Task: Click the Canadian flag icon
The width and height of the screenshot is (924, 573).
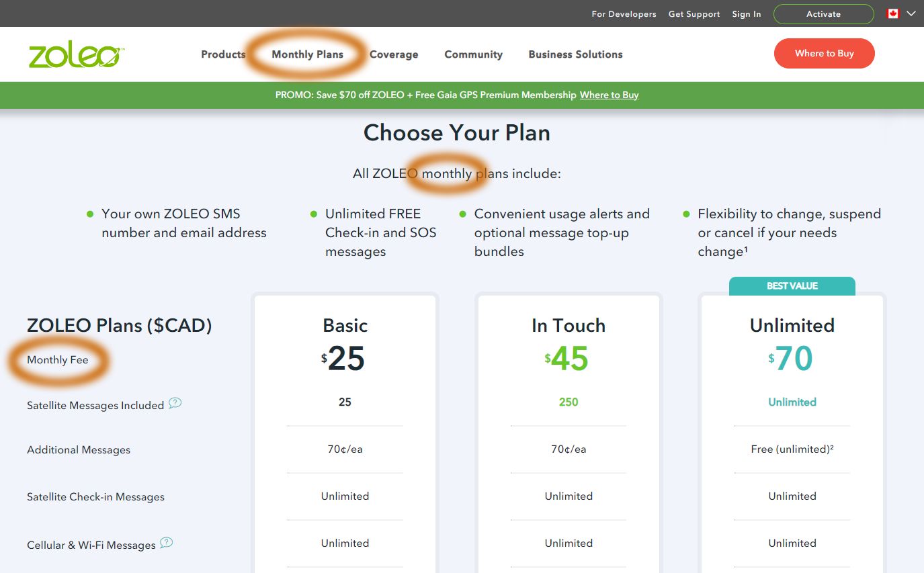Action: tap(893, 13)
